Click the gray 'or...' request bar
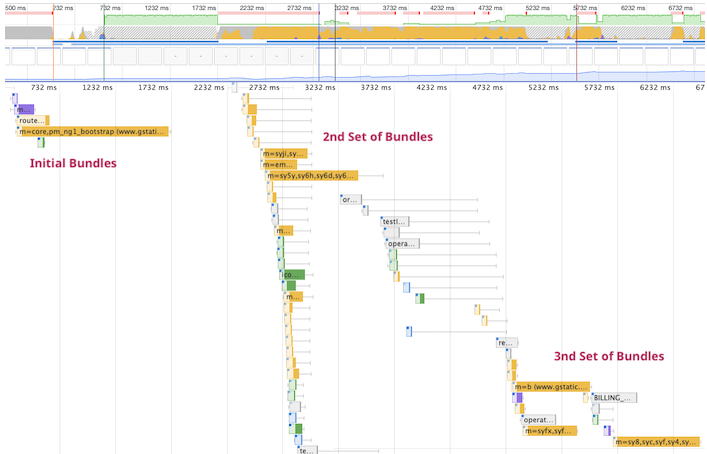This screenshot has width=707, height=454. (350, 199)
